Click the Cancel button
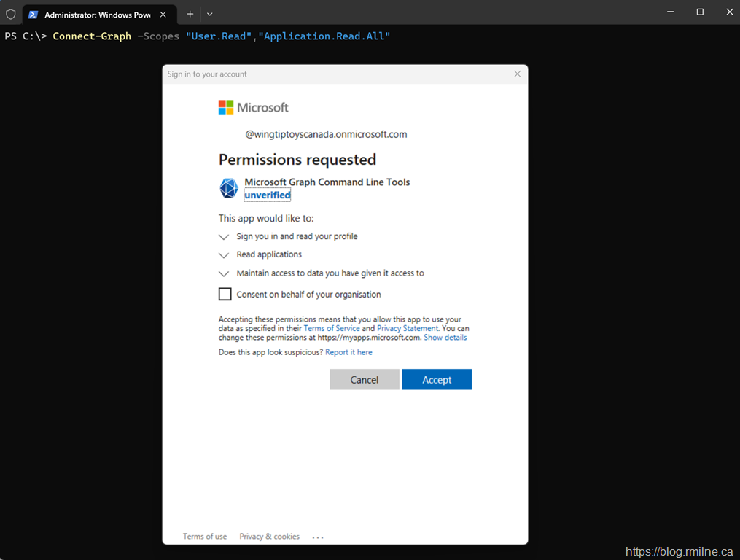This screenshot has width=740, height=560. (364, 380)
